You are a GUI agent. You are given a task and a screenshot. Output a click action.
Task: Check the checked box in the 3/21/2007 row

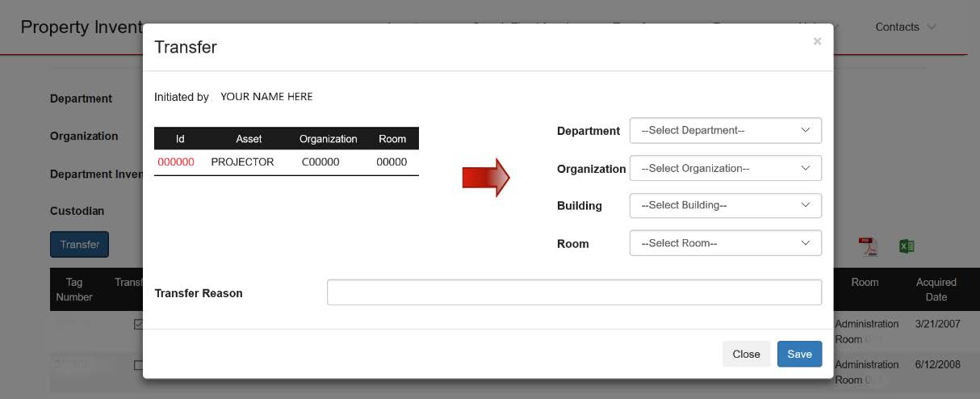point(138,324)
